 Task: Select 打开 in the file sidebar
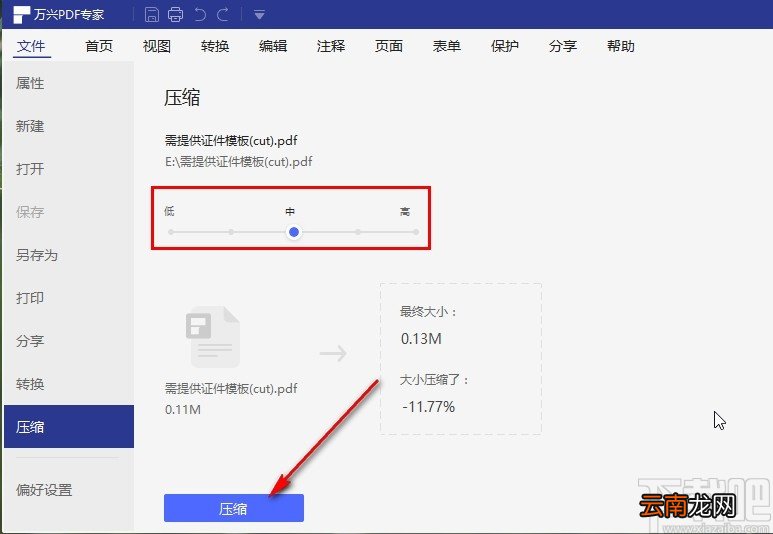click(x=69, y=169)
